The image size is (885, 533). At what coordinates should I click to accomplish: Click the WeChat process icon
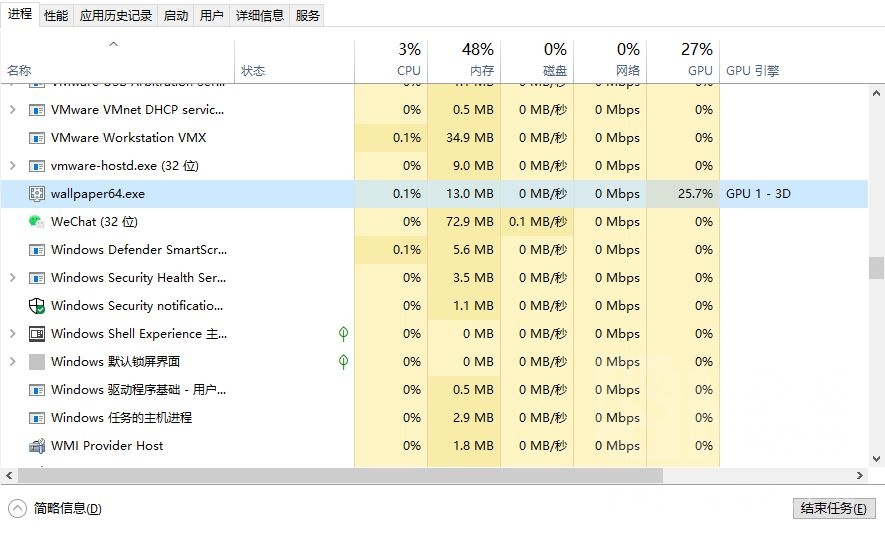pyautogui.click(x=37, y=222)
